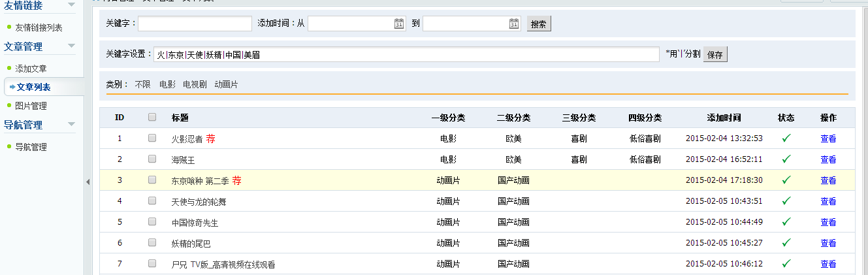Viewport: 868px width, 275px height.
Task: Open the start date calendar picker icon
Action: (399, 24)
